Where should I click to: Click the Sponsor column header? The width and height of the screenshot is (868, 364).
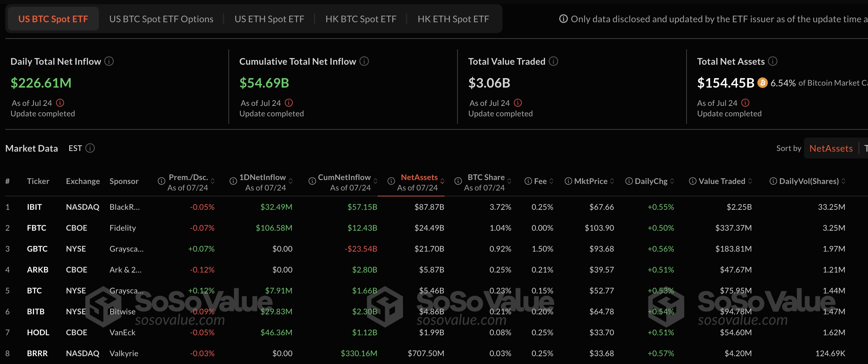(124, 181)
